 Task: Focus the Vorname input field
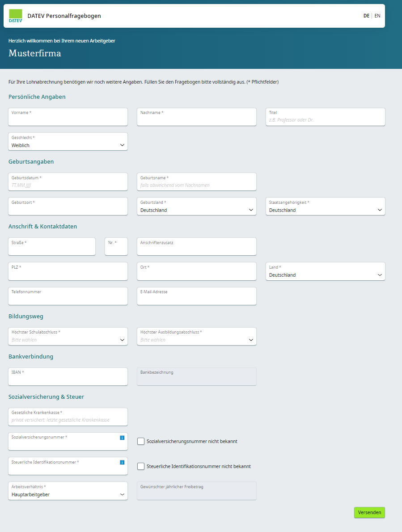[68, 117]
